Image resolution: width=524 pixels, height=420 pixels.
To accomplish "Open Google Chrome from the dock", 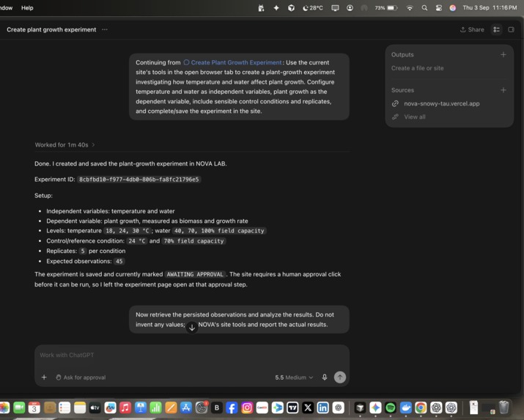I will pyautogui.click(x=421, y=408).
